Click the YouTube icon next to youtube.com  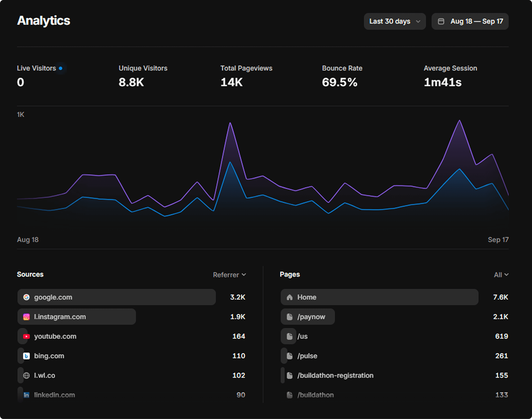[26, 336]
